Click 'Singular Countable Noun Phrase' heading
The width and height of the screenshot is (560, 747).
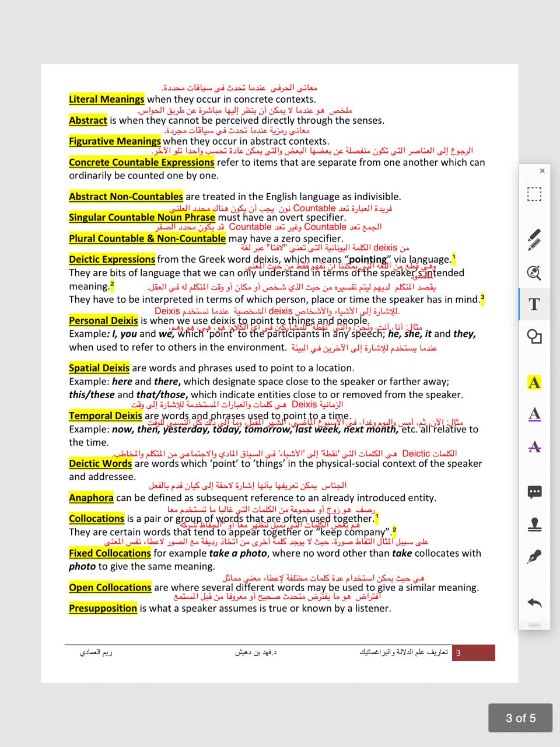142,217
